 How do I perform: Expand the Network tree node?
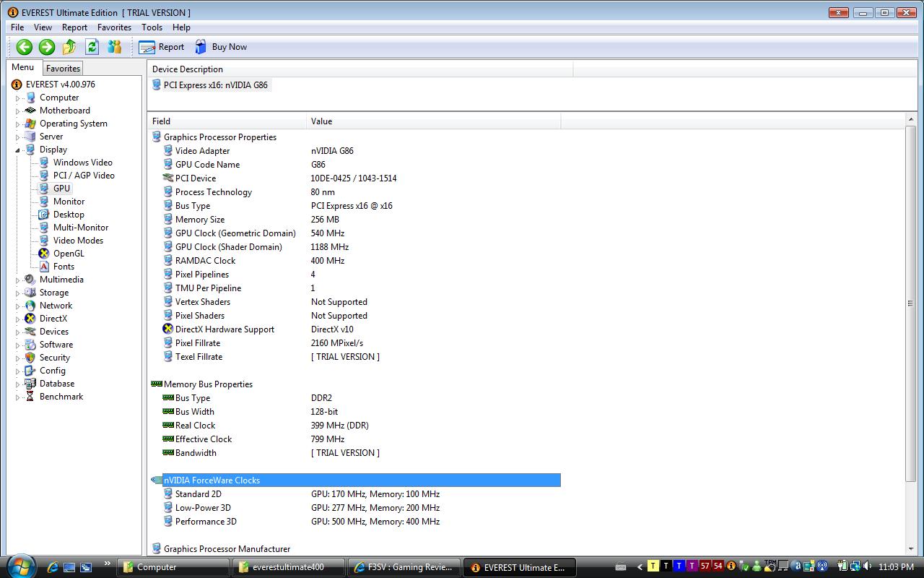pos(18,306)
